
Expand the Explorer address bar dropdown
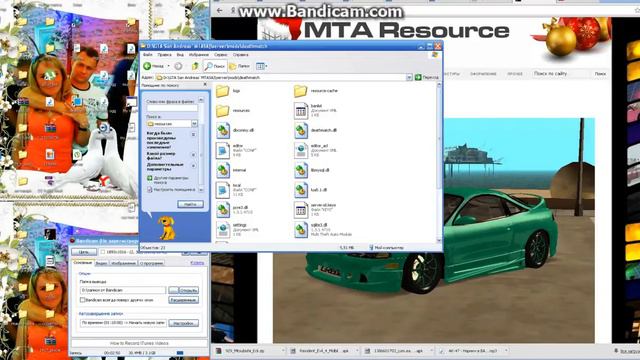(x=409, y=77)
